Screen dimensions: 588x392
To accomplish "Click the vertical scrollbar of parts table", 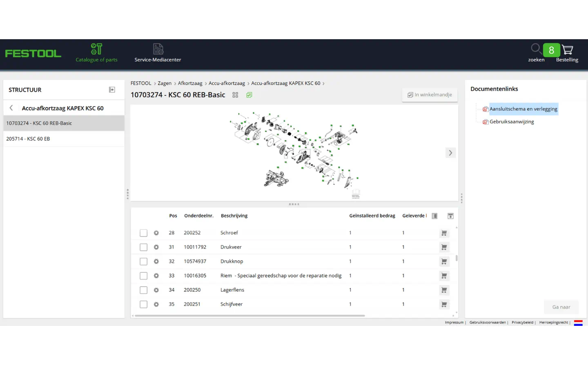I will pos(457,258).
